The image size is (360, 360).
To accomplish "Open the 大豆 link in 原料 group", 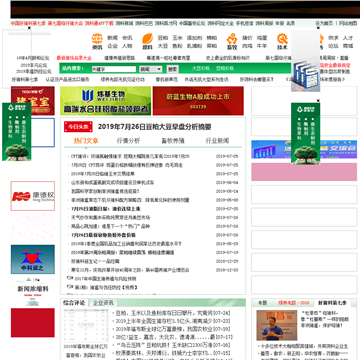I will pyautogui.click(x=163, y=46).
